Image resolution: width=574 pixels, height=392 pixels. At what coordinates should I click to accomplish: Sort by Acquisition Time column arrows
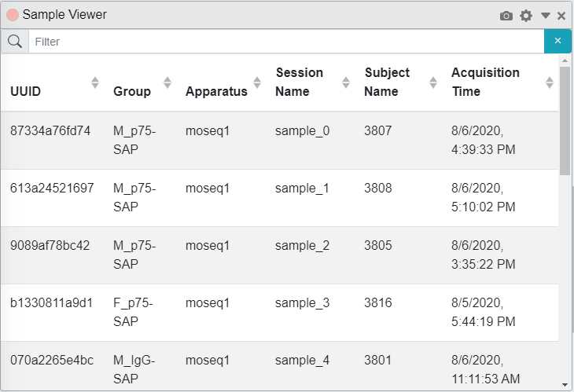pos(549,82)
